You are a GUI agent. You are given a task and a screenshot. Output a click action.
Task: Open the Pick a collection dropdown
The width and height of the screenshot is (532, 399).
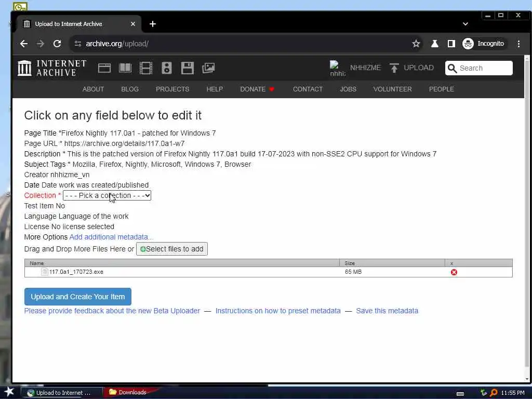[107, 195]
